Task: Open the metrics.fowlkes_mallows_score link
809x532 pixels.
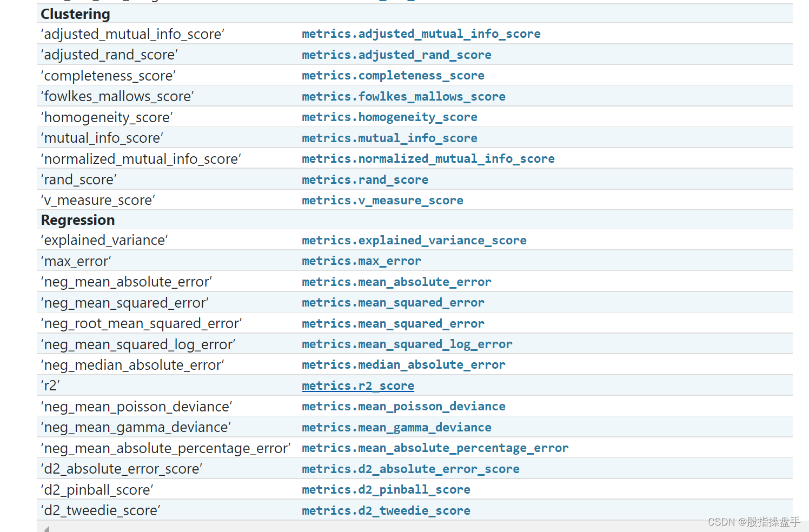Action: [403, 96]
